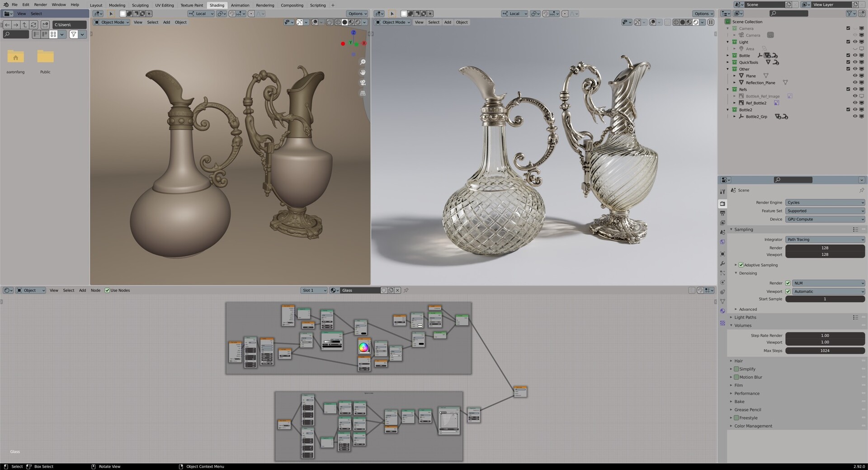Open the Render properties tab icon
The image size is (868, 470).
(x=722, y=204)
